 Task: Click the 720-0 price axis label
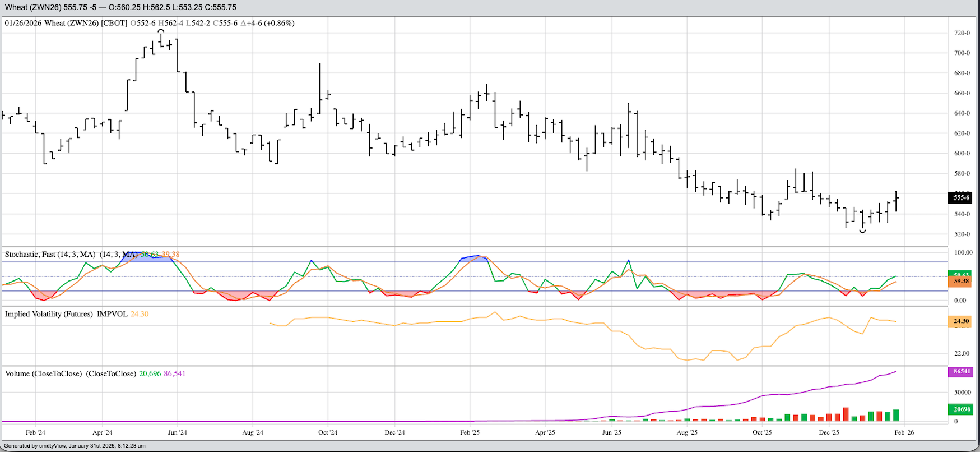click(962, 33)
